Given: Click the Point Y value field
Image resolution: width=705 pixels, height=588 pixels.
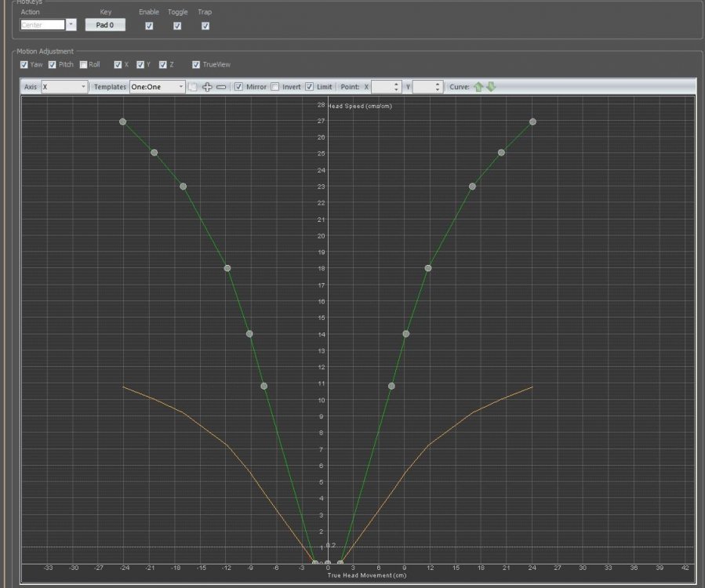Looking at the screenshot, I should (x=423, y=87).
